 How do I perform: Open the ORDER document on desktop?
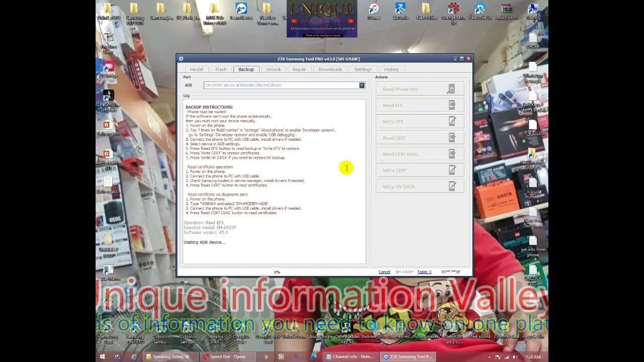click(533, 41)
